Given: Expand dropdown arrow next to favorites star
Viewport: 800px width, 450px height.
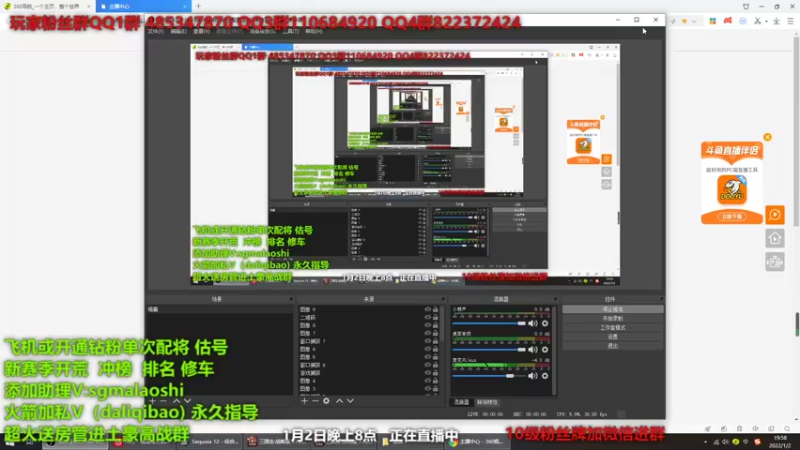Looking at the screenshot, I should (x=694, y=21).
